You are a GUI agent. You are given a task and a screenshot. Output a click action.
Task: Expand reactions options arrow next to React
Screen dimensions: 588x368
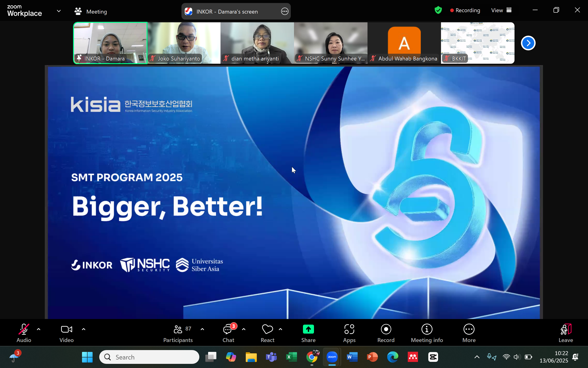point(280,329)
